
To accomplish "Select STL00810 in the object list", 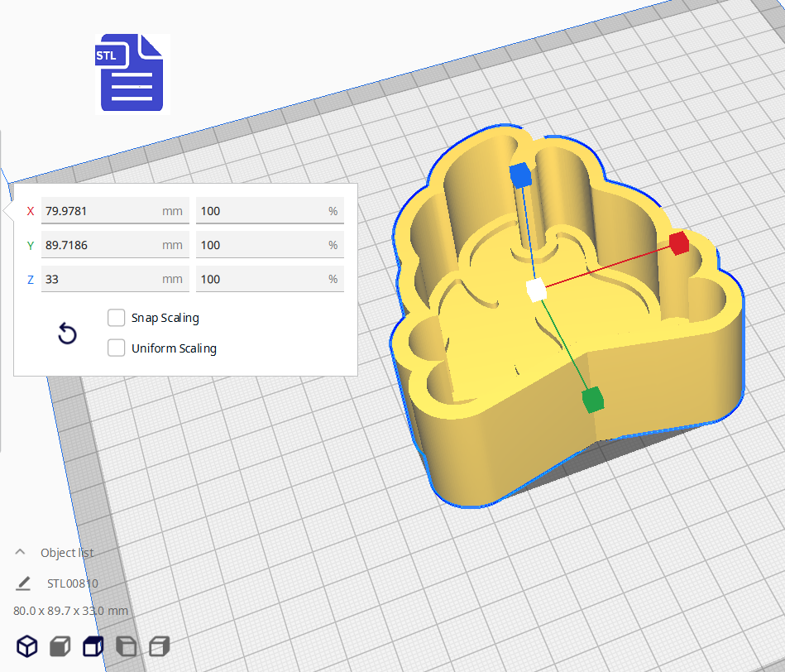I will point(73,583).
